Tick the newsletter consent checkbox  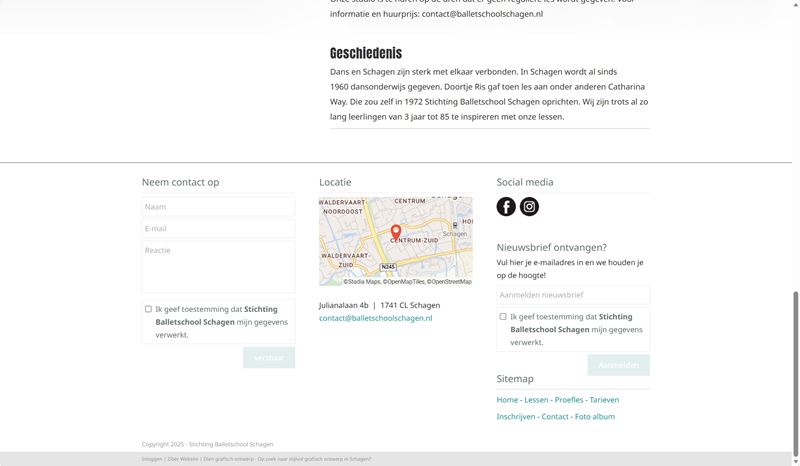click(x=503, y=316)
